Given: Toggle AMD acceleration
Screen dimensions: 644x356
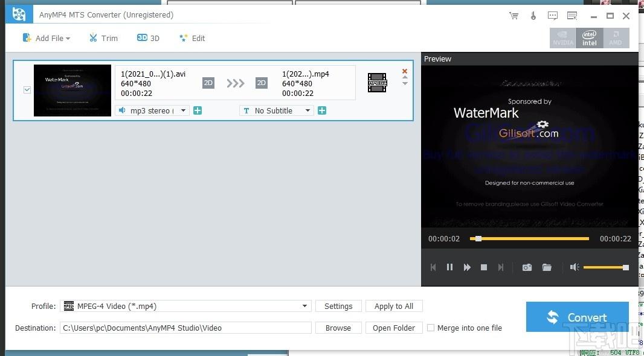Looking at the screenshot, I should coord(616,38).
